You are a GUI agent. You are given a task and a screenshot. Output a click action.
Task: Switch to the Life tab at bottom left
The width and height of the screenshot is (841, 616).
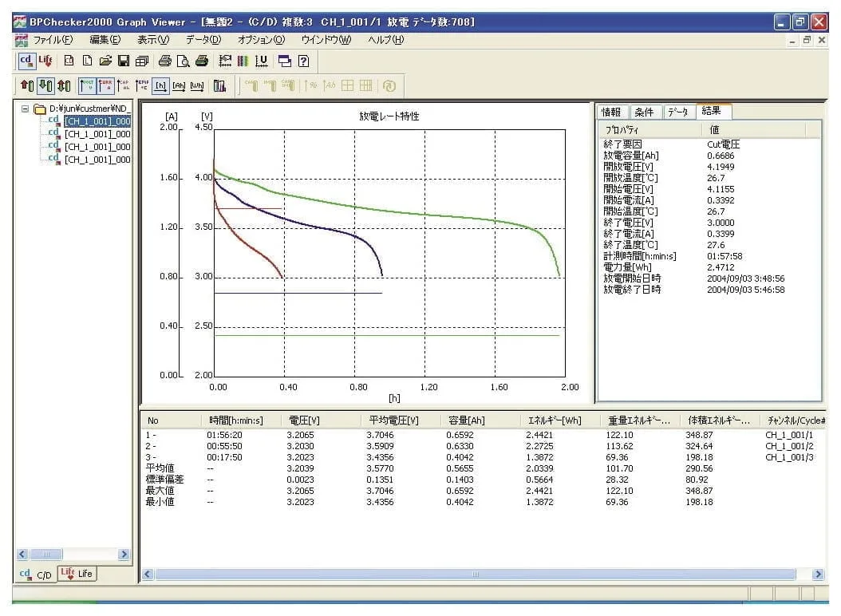click(x=77, y=574)
